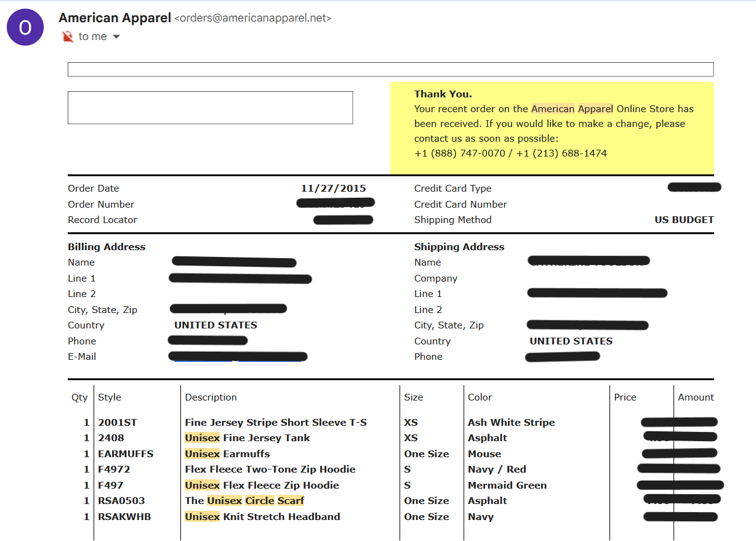Screen dimensions: 756x541
Task: Click the sender name American Apparel
Action: click(115, 18)
